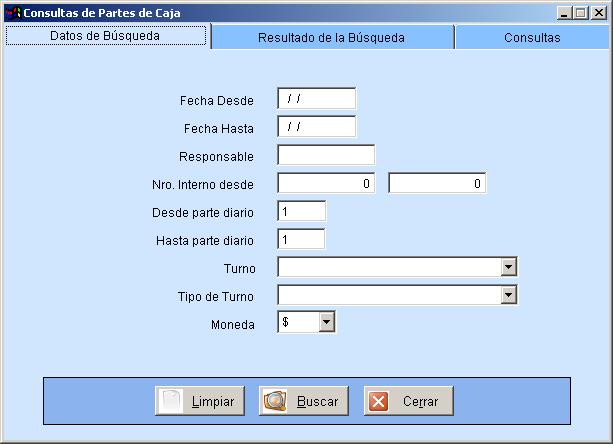Image resolution: width=613 pixels, height=444 pixels.
Task: Focus the Fecha Desde date field
Action: pyautogui.click(x=316, y=98)
